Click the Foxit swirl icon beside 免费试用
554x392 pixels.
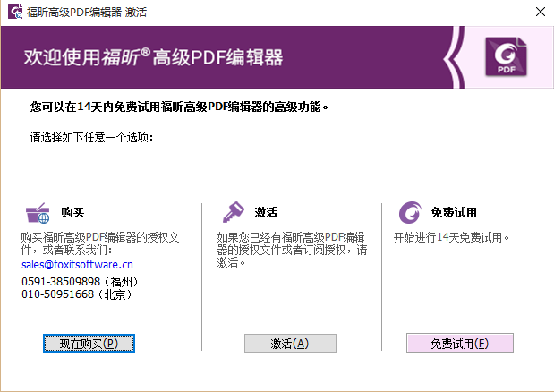[410, 213]
